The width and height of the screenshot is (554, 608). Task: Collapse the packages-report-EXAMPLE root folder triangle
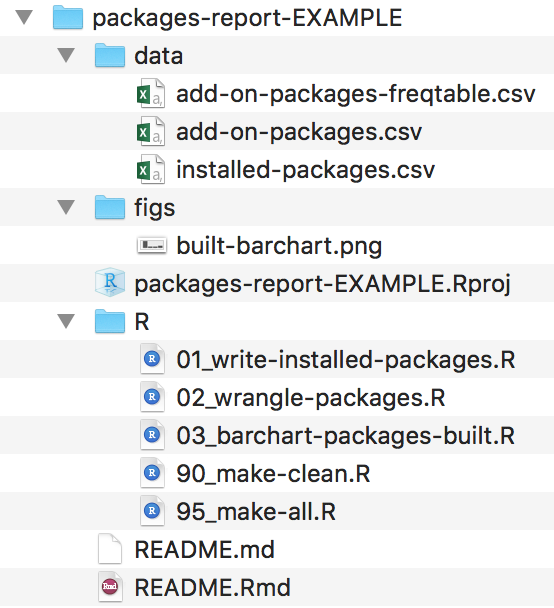pos(24,17)
